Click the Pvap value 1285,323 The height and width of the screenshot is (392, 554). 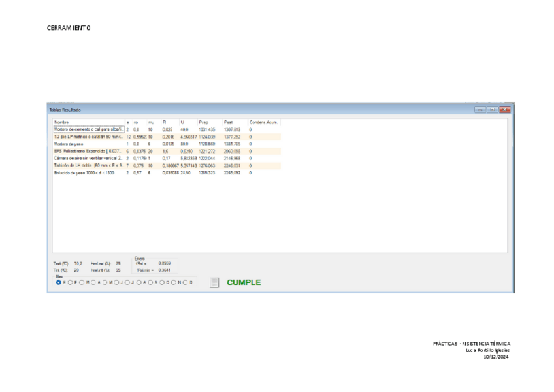(x=206, y=173)
